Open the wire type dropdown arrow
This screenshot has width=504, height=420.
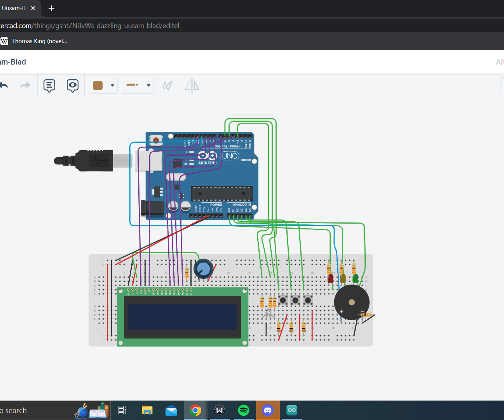point(148,85)
